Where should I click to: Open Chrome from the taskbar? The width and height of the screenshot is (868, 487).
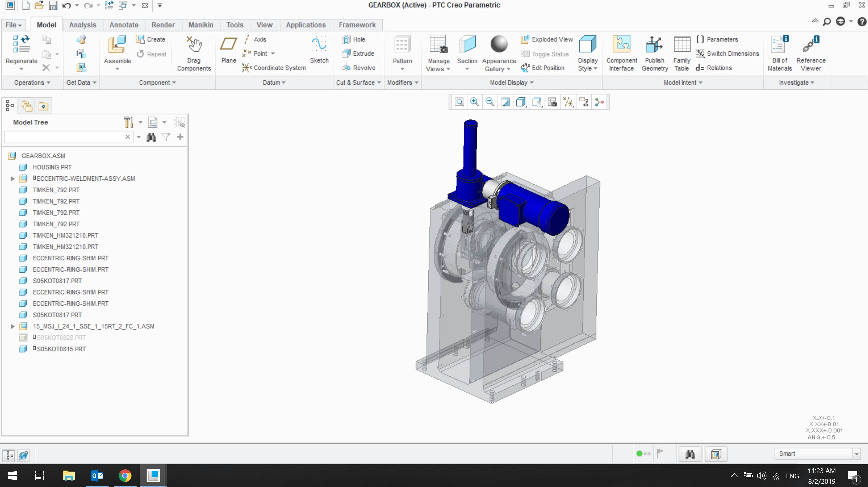pos(125,476)
